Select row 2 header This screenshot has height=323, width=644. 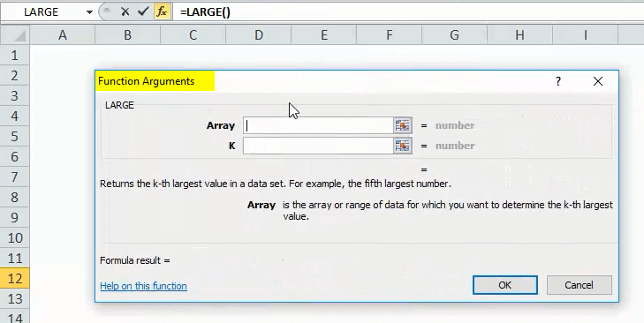click(15, 76)
